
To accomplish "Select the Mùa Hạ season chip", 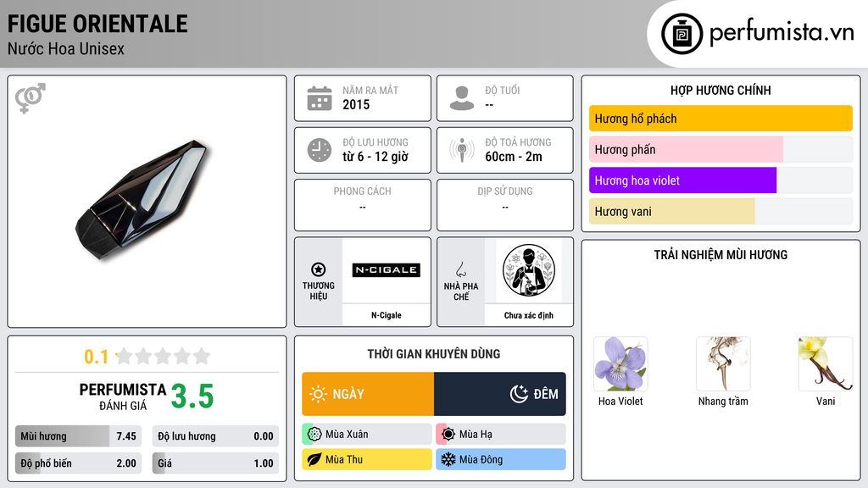I will [501, 435].
